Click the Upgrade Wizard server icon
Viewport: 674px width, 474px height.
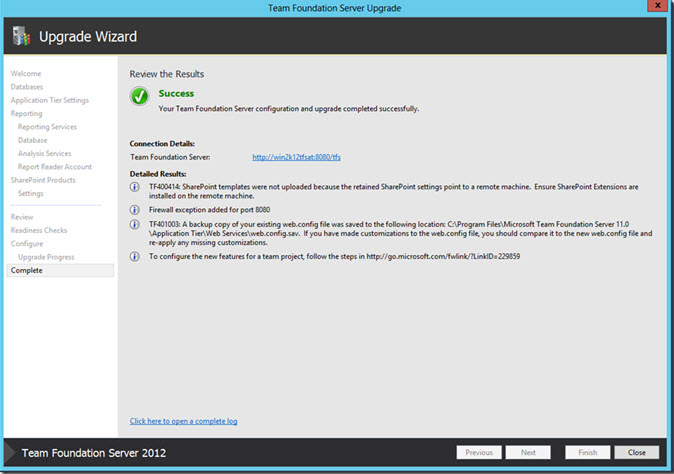21,36
